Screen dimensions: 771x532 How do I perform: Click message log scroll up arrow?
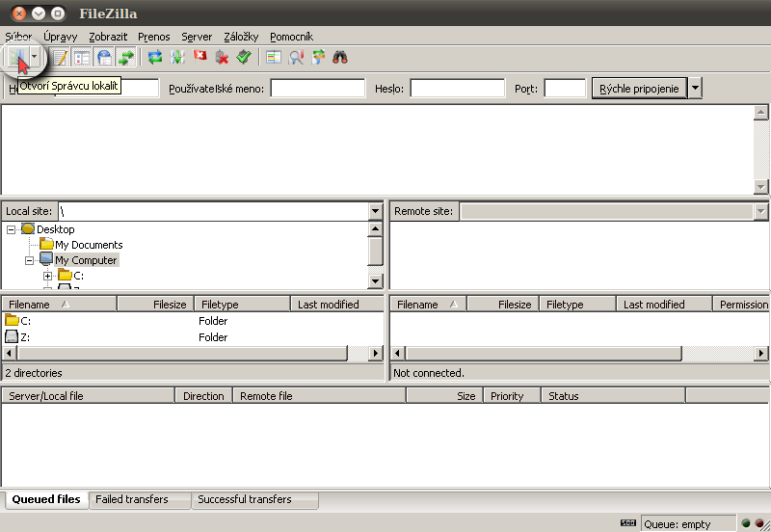pyautogui.click(x=760, y=113)
